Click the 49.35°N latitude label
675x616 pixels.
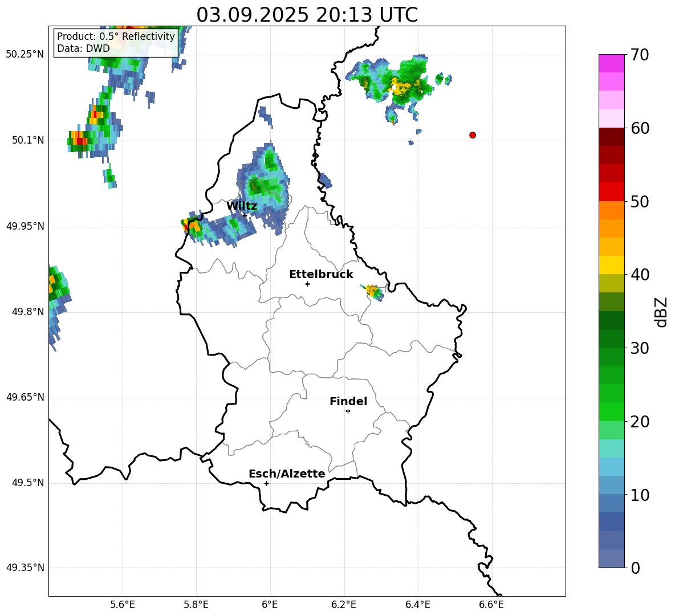coord(25,568)
